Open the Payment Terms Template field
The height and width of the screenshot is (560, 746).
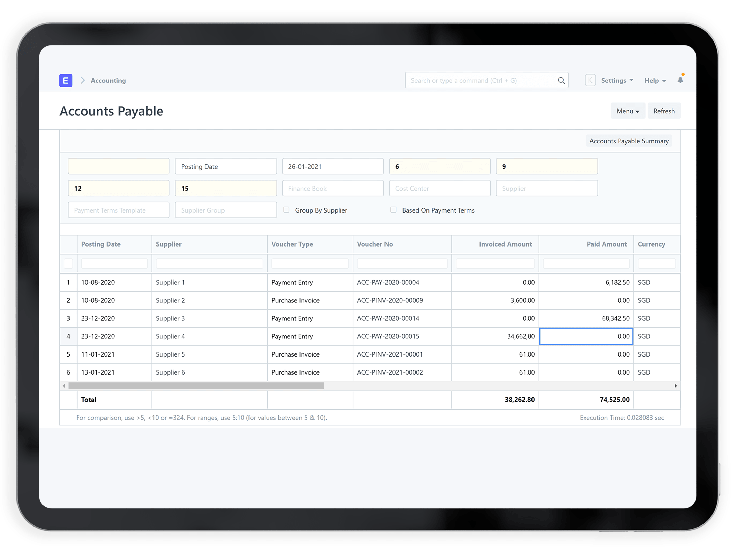click(119, 210)
